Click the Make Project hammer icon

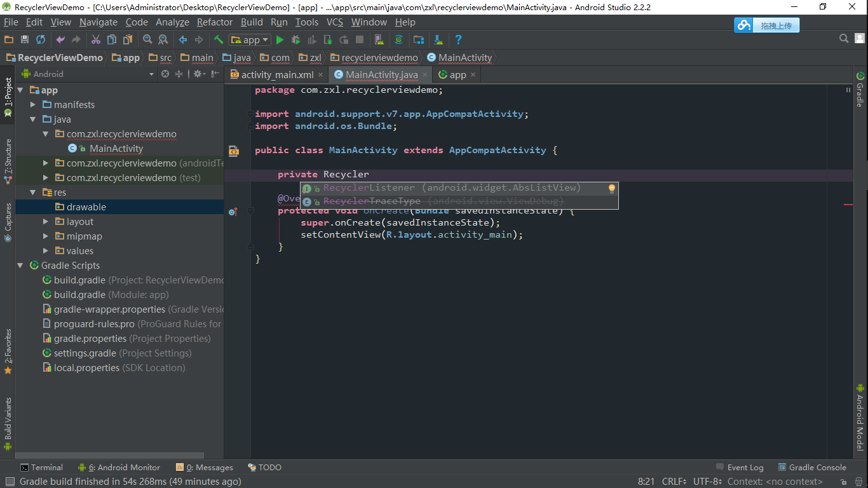219,39
